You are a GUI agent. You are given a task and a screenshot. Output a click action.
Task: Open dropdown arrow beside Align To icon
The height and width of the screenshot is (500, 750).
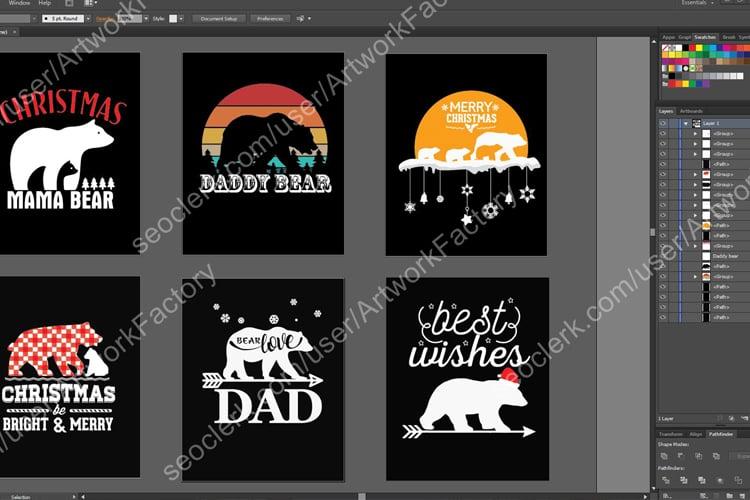pos(309,19)
